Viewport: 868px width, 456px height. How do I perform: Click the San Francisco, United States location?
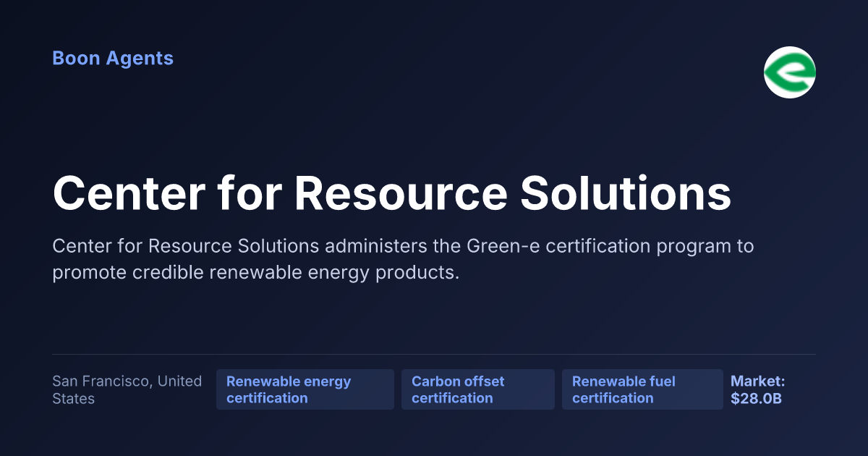pos(127,389)
